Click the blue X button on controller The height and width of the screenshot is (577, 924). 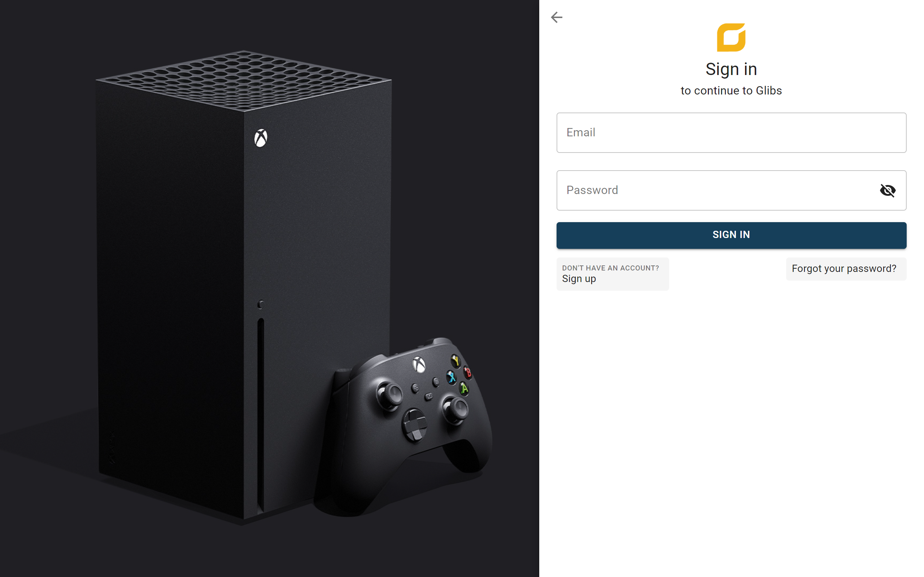click(x=451, y=377)
